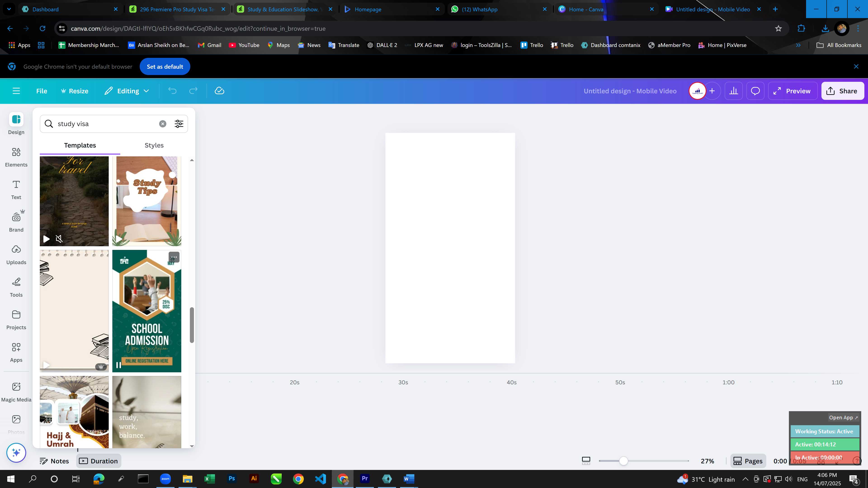Viewport: 868px width, 488px height.
Task: Open Photoshop from the taskbar
Action: coord(231,479)
